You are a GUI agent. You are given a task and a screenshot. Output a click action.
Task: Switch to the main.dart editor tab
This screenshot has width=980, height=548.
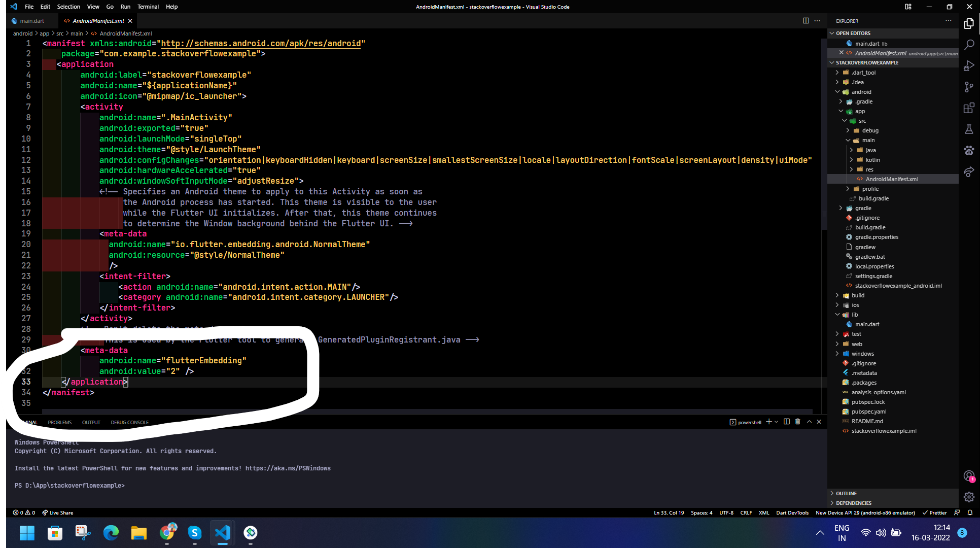(32, 21)
